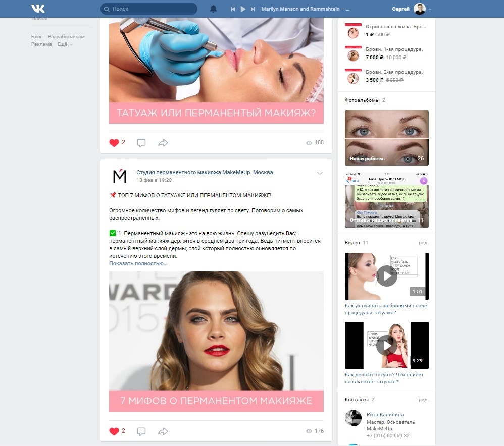Open the Marilyn Manson and Rammstein track title
Screen dimensions: 504x446
click(x=305, y=9)
